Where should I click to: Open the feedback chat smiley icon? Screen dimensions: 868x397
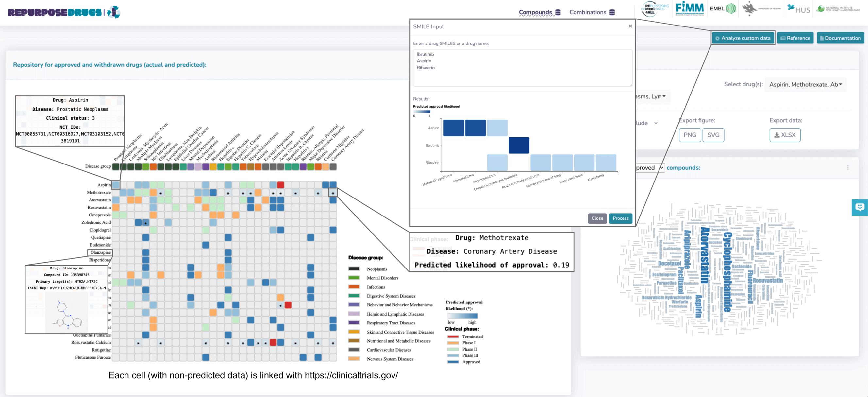(x=860, y=207)
